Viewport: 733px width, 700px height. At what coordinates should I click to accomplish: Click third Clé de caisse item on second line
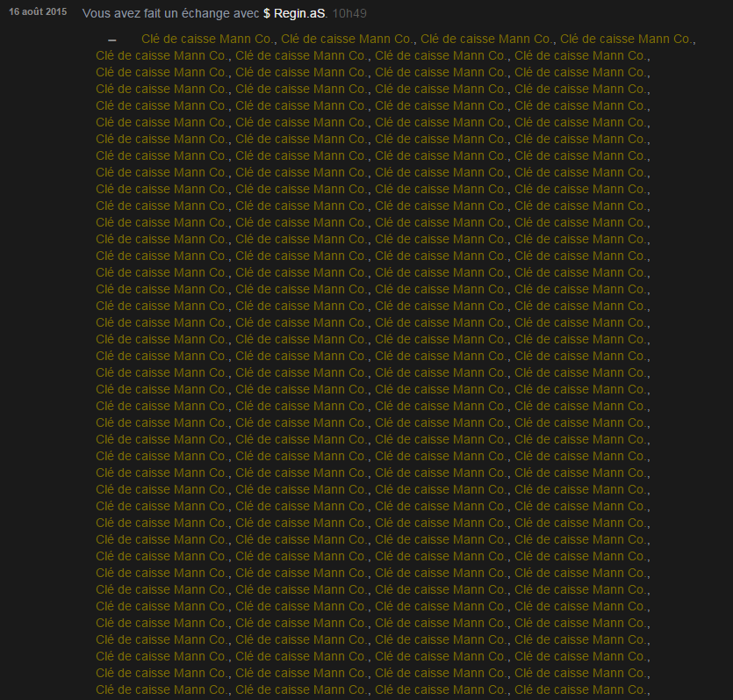click(x=442, y=55)
